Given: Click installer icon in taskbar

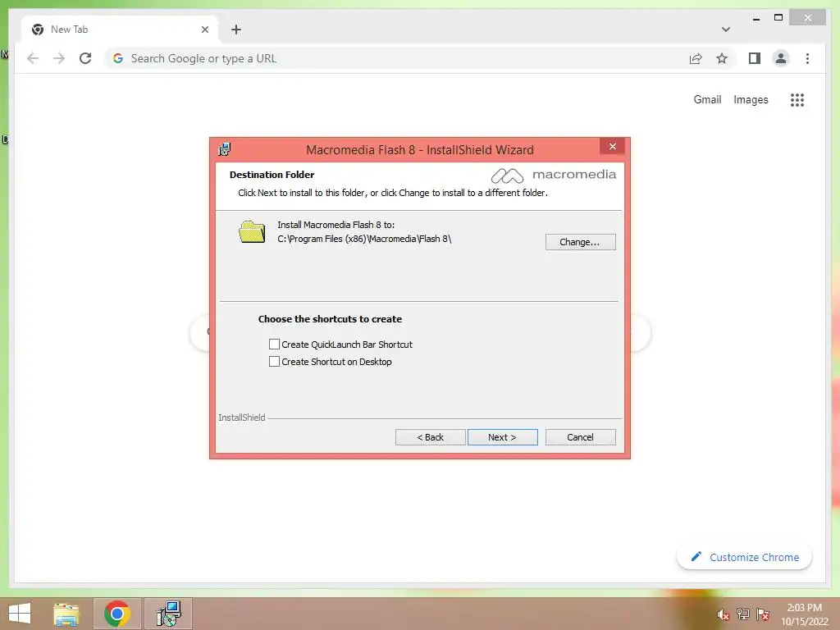Looking at the screenshot, I should (x=169, y=614).
